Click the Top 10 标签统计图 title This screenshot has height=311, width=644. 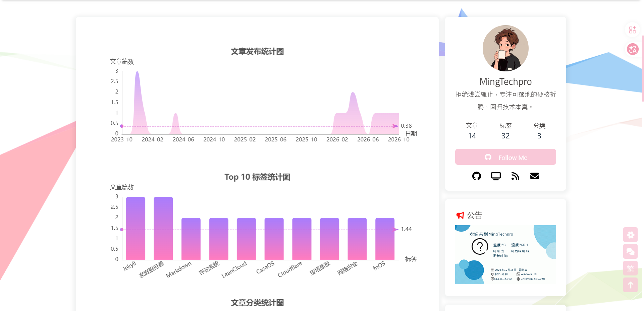pyautogui.click(x=257, y=177)
